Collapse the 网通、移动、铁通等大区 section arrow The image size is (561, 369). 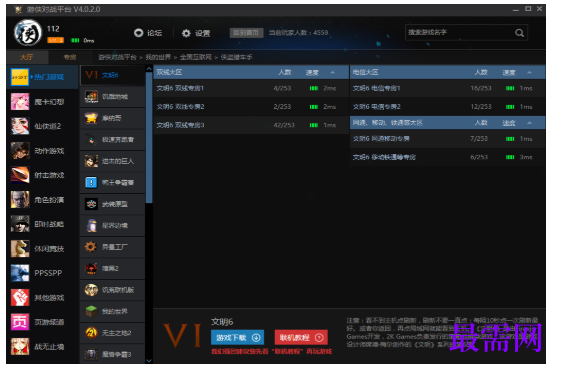tap(530, 123)
